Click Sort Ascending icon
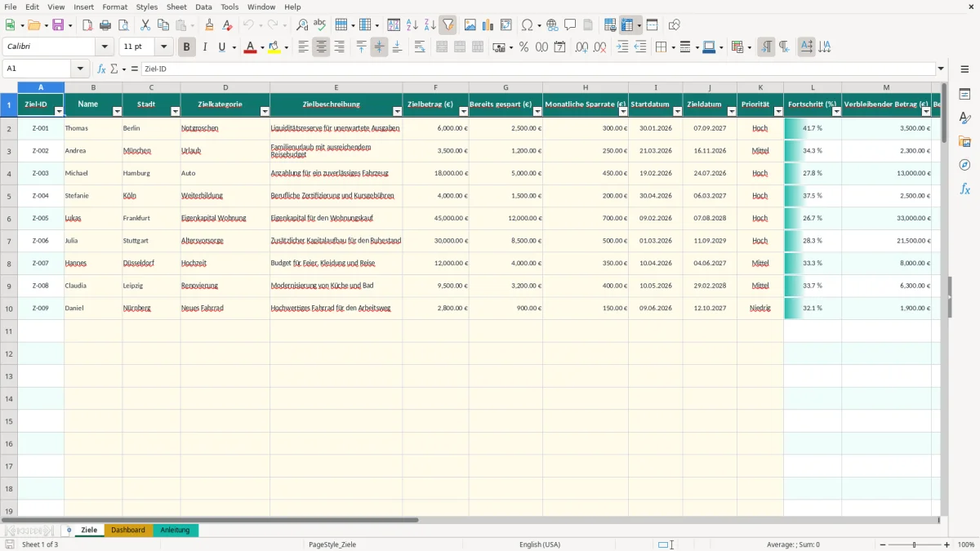The image size is (980, 551). point(412,25)
